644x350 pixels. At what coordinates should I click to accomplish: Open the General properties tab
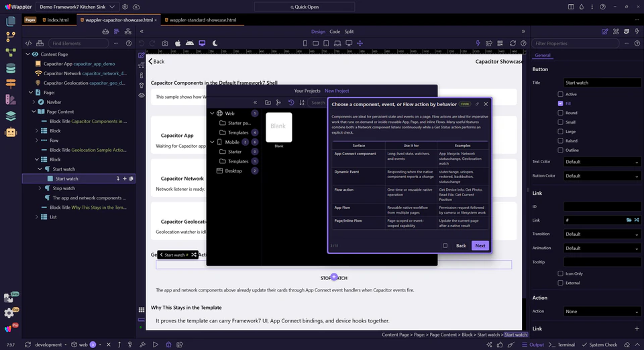[543, 56]
